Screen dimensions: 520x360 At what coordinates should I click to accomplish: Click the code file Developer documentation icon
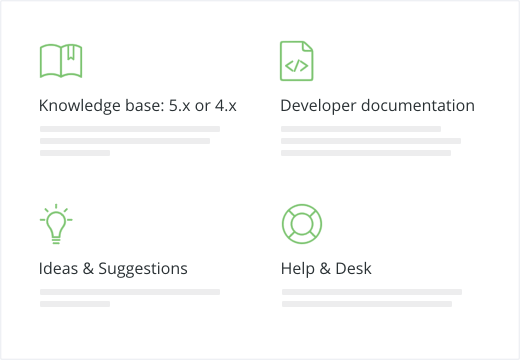pyautogui.click(x=297, y=61)
